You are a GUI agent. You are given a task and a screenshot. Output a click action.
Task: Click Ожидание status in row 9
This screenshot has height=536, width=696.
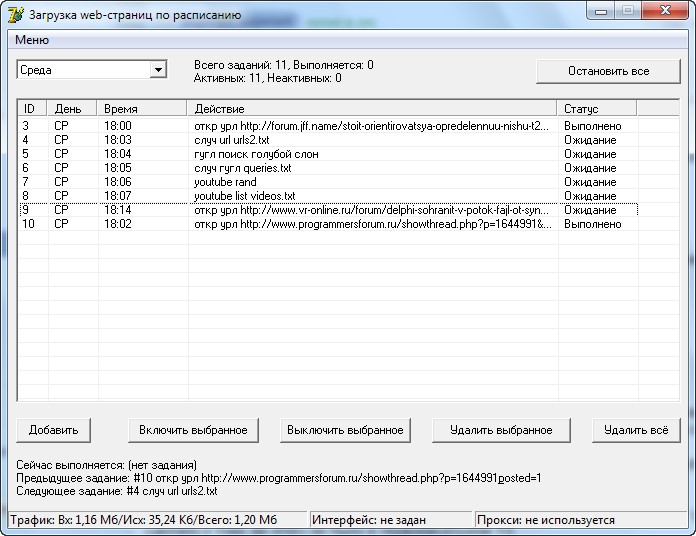click(x=590, y=210)
